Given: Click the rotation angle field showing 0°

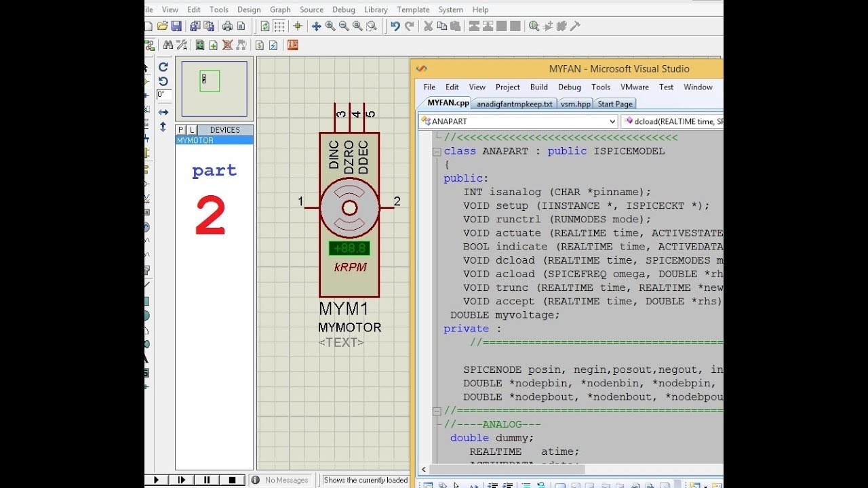Looking at the screenshot, I should (163, 94).
